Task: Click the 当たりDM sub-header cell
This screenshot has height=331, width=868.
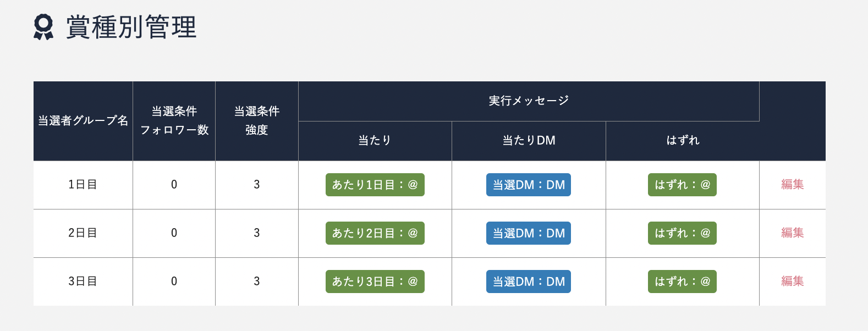Action: [x=529, y=141]
